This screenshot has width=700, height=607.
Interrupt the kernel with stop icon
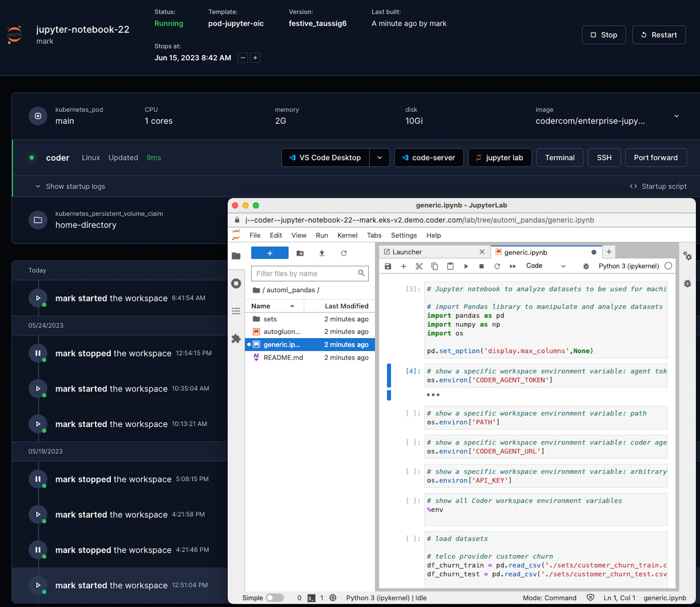coord(481,266)
